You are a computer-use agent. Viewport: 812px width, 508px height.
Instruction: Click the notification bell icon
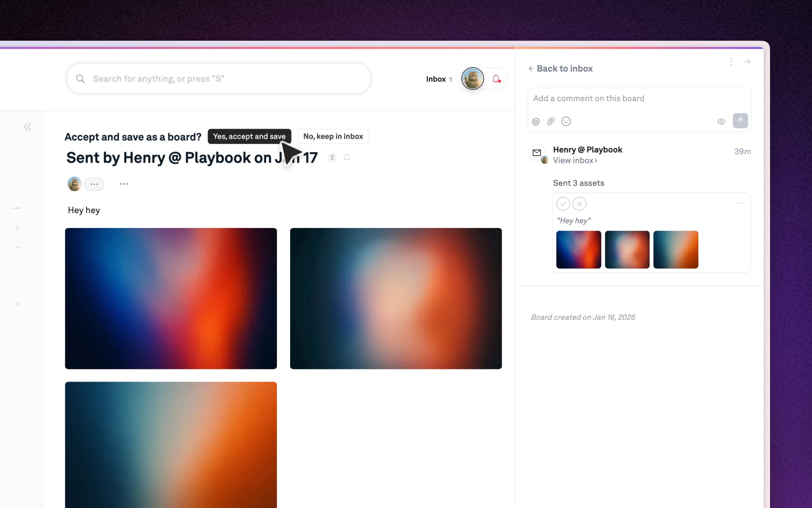click(x=496, y=79)
